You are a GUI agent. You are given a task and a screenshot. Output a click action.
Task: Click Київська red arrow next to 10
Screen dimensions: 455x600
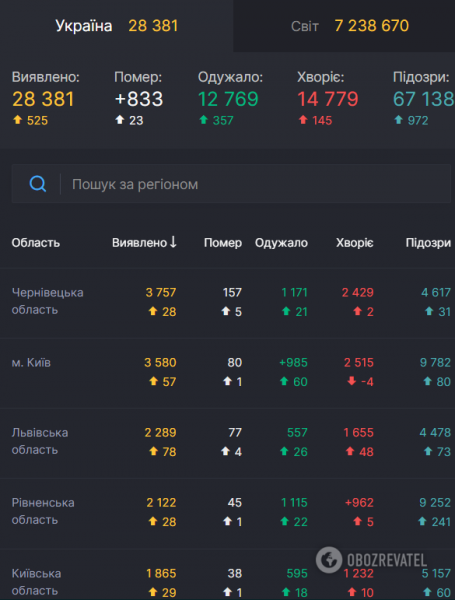coord(352,592)
